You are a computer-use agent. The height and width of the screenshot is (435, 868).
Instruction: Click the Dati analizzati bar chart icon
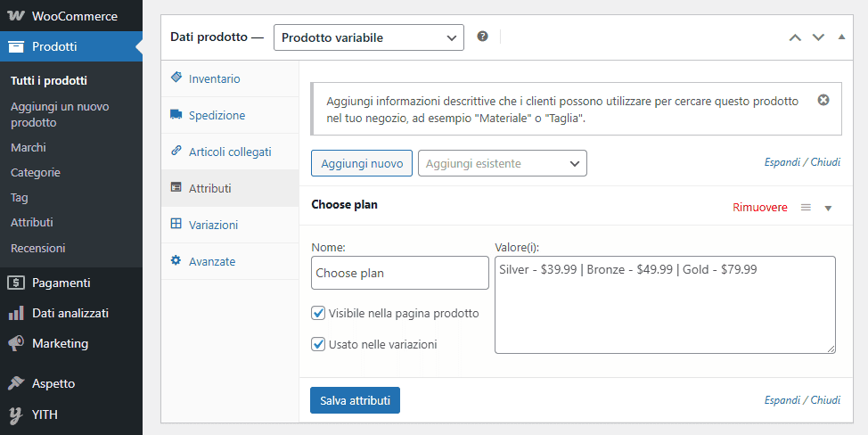tap(16, 313)
